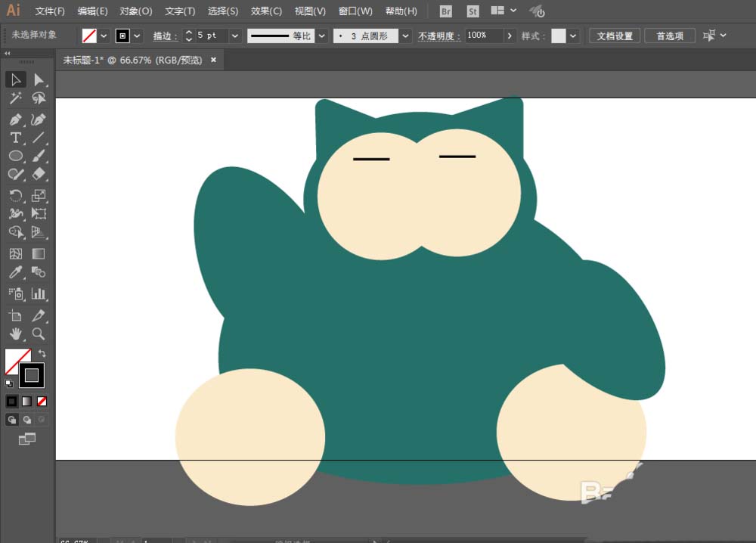Select the Eyedropper tool
The height and width of the screenshot is (543, 756).
pos(15,272)
